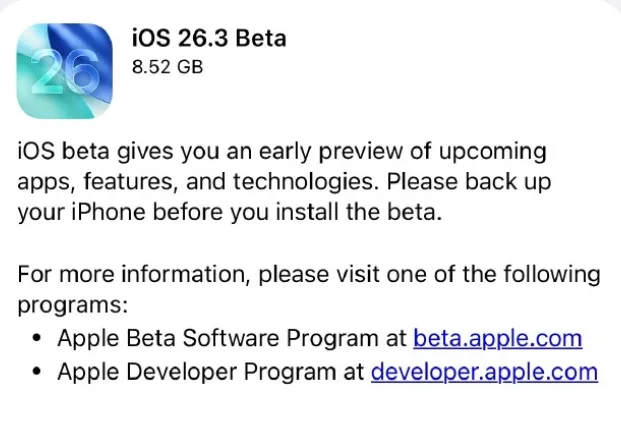This screenshot has width=621, height=437.
Task: Tap the iOS 26 update icon
Action: click(64, 69)
